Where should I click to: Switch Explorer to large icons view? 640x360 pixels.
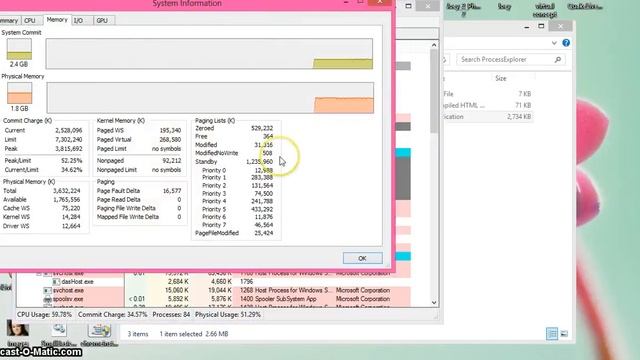click(x=564, y=334)
